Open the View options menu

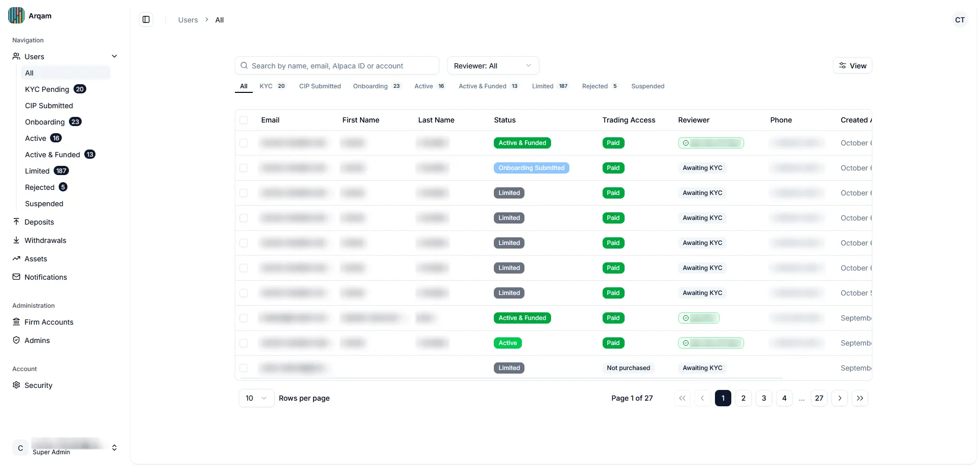pos(852,65)
